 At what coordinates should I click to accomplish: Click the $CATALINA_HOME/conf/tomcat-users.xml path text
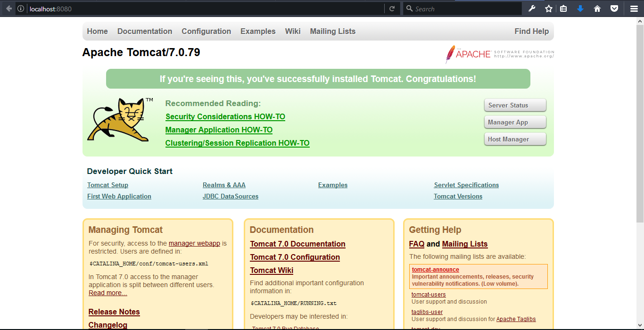pos(149,264)
